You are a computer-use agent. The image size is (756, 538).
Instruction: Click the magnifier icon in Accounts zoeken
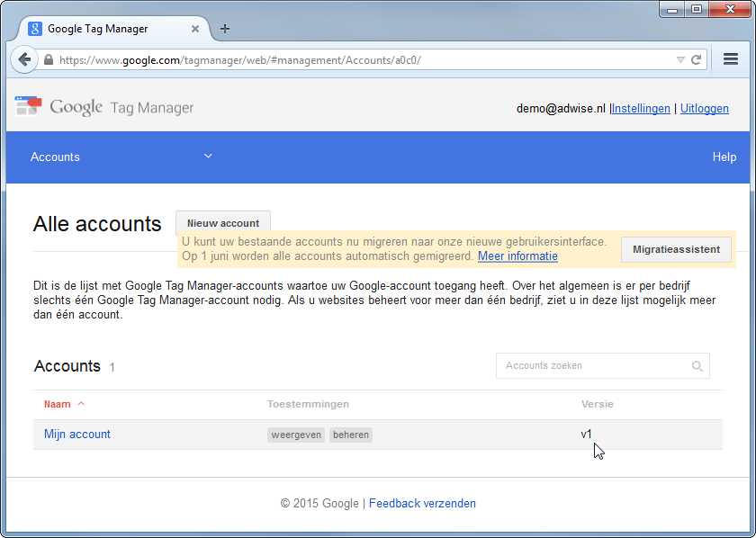[x=697, y=365]
